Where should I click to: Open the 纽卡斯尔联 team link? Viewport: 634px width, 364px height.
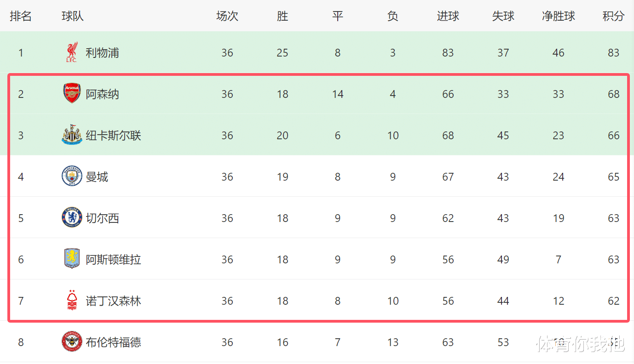point(113,136)
